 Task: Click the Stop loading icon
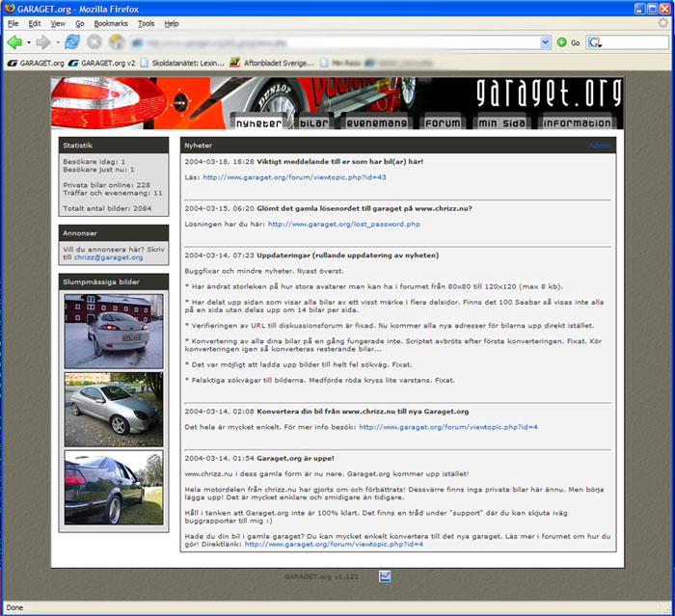tap(94, 42)
